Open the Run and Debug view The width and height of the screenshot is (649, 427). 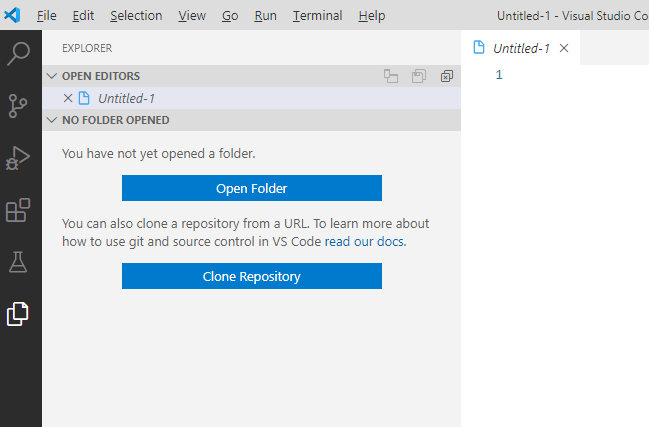[19, 158]
